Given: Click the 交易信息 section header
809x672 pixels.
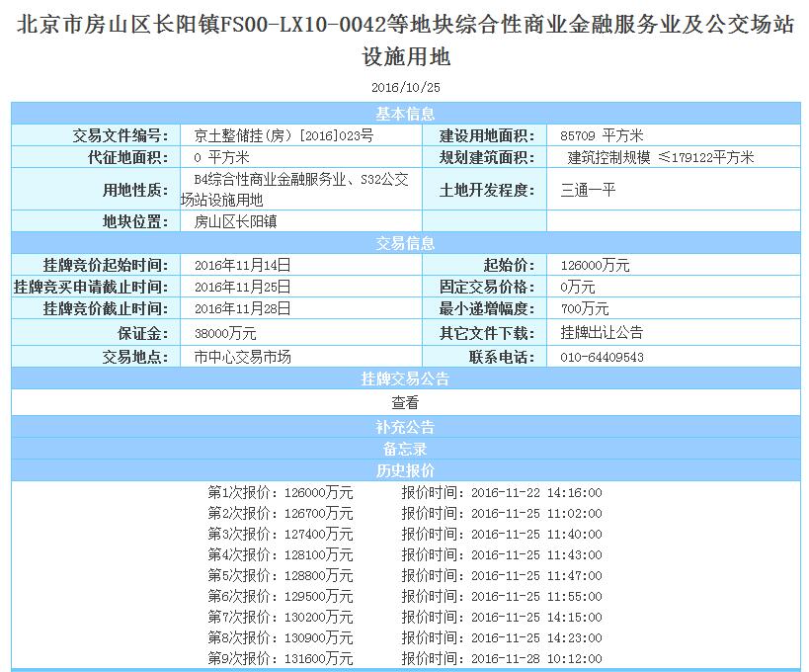Looking at the screenshot, I should point(405,243).
